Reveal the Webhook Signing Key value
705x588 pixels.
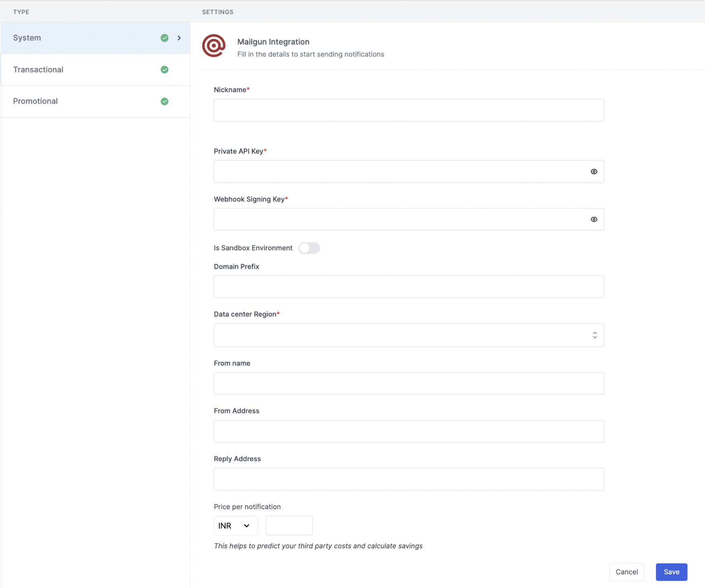tap(594, 220)
